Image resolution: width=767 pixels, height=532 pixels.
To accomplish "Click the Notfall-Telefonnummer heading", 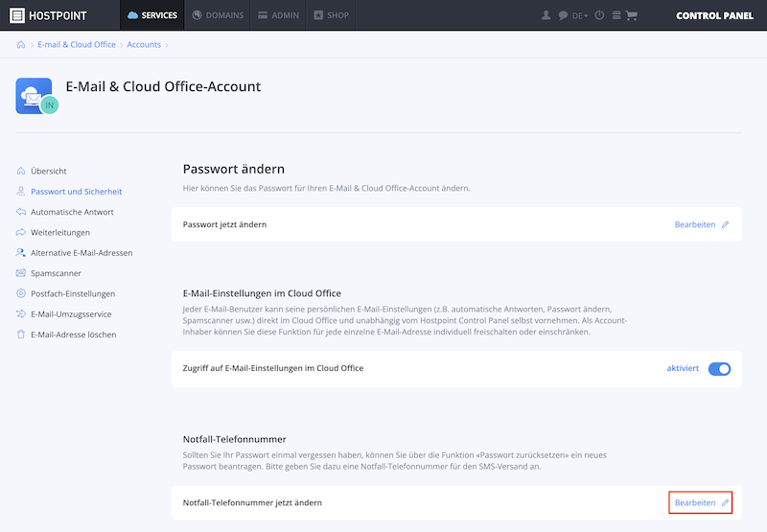I will 234,439.
